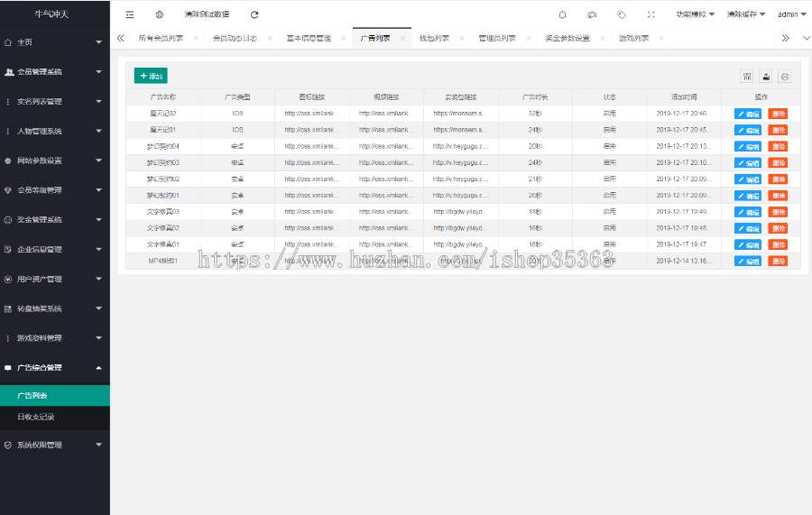Click the theme palette icon
Screen dimensions: 812x515
(592, 14)
